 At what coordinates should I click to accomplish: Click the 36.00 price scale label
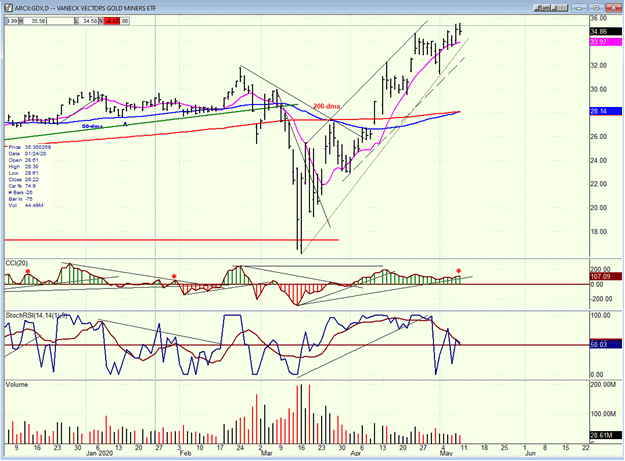[599, 18]
